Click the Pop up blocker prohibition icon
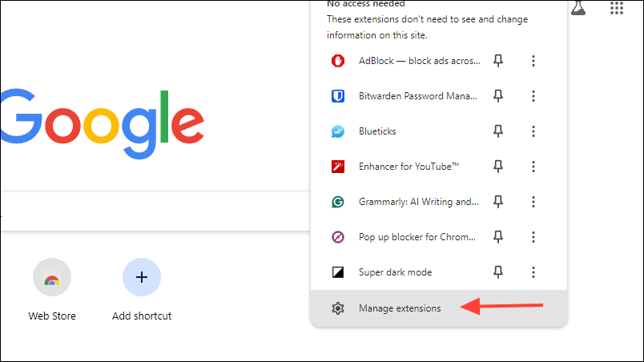Image resolution: width=644 pixels, height=362 pixels. click(337, 237)
